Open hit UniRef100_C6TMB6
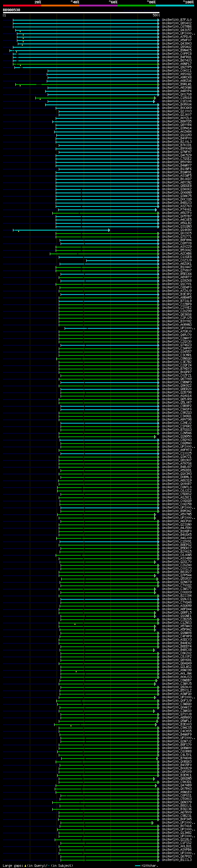The image size is (197, 868). pyautogui.click(x=176, y=26)
